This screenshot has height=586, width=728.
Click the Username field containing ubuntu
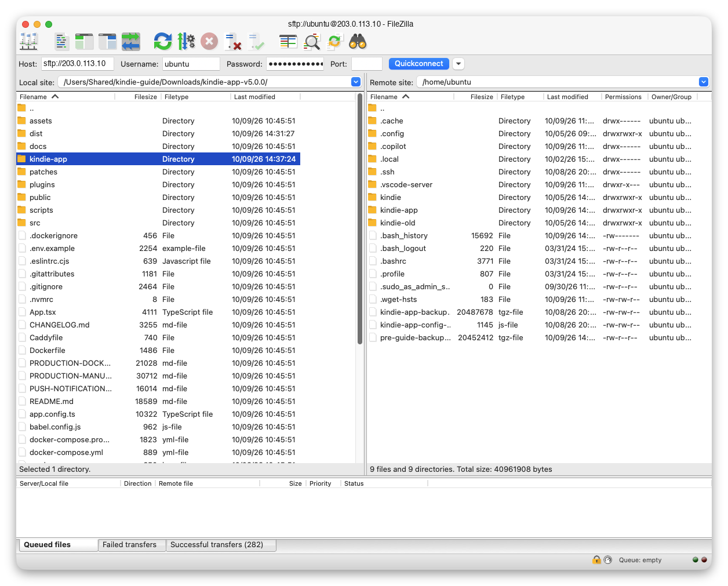(x=191, y=64)
